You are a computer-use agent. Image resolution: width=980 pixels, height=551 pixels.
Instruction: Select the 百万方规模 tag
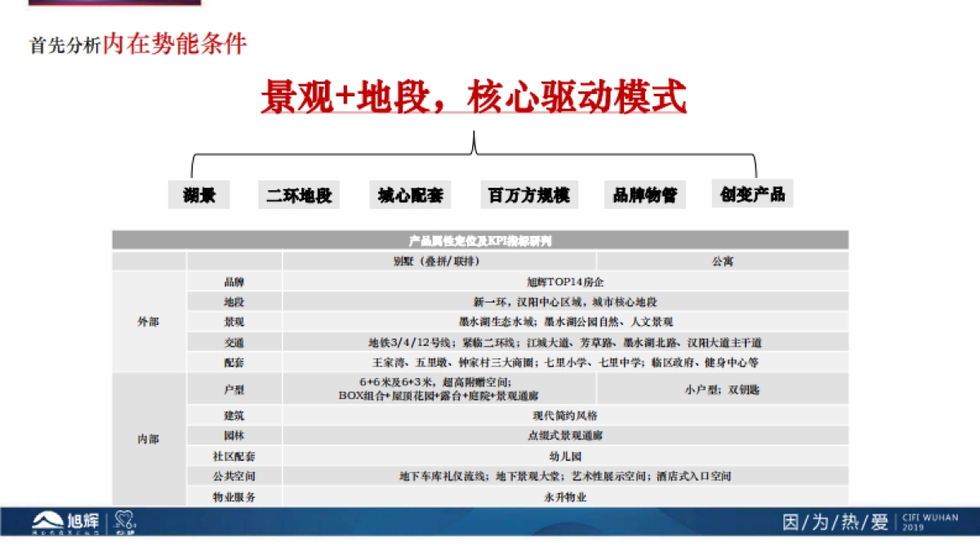click(529, 194)
